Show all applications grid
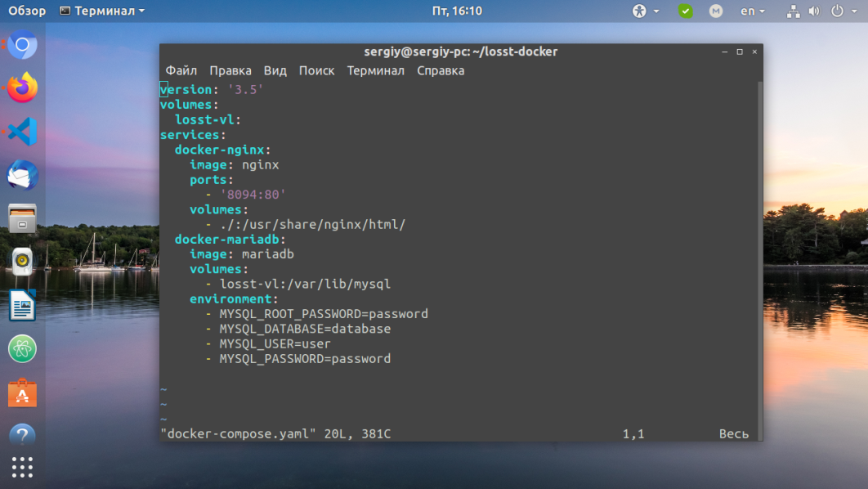868x489 pixels. click(x=23, y=468)
